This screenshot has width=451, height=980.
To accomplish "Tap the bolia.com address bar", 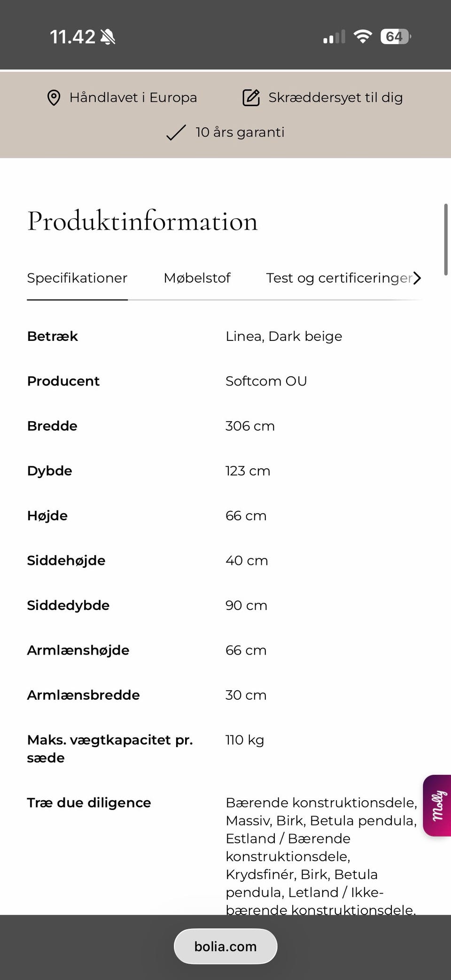I will click(x=225, y=947).
